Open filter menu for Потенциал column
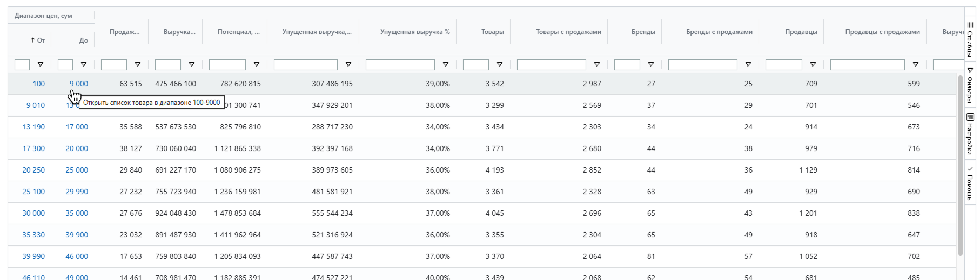The height and width of the screenshot is (280, 980). pyautogui.click(x=257, y=65)
